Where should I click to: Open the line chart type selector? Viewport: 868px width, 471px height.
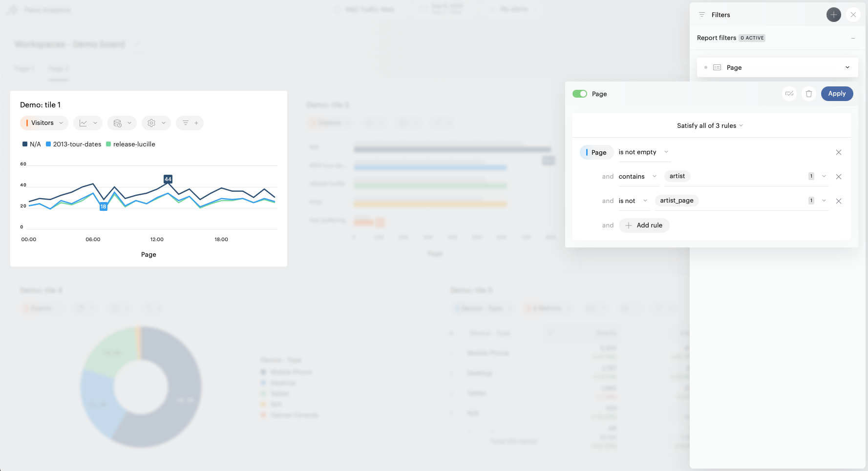click(88, 123)
